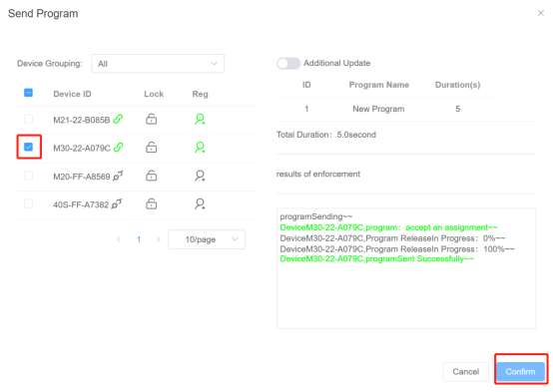Image resolution: width=553 pixels, height=392 pixels.
Task: Uncheck the M30-22-A079C device checkbox
Action: coord(29,147)
